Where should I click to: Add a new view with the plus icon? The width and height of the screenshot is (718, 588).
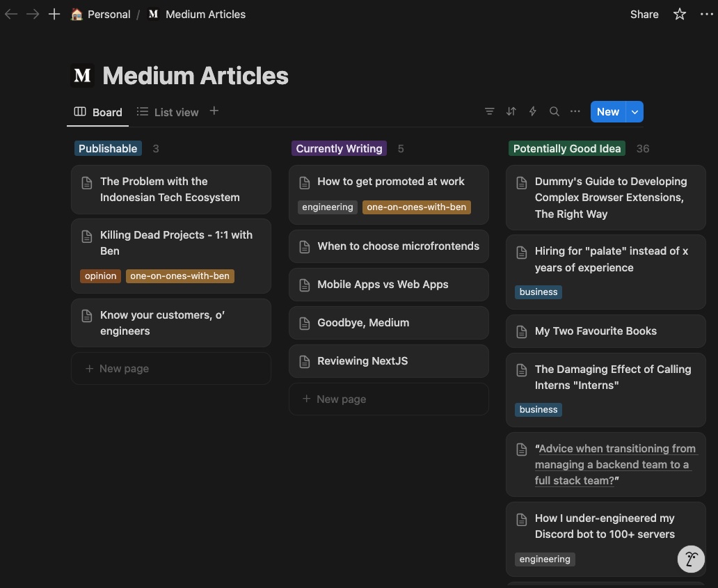tap(214, 111)
